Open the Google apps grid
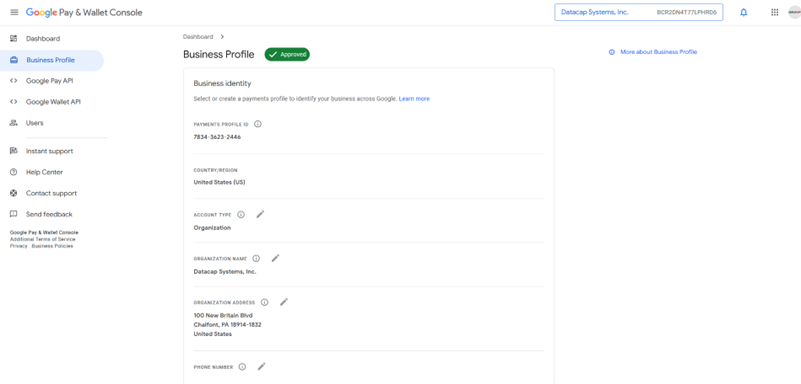The height and width of the screenshot is (384, 801). 774,12
